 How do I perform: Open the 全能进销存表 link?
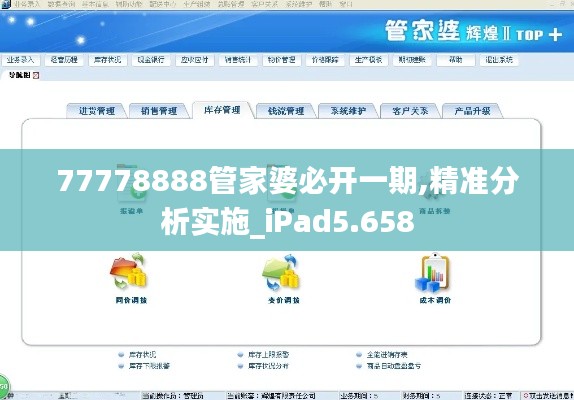(x=387, y=354)
